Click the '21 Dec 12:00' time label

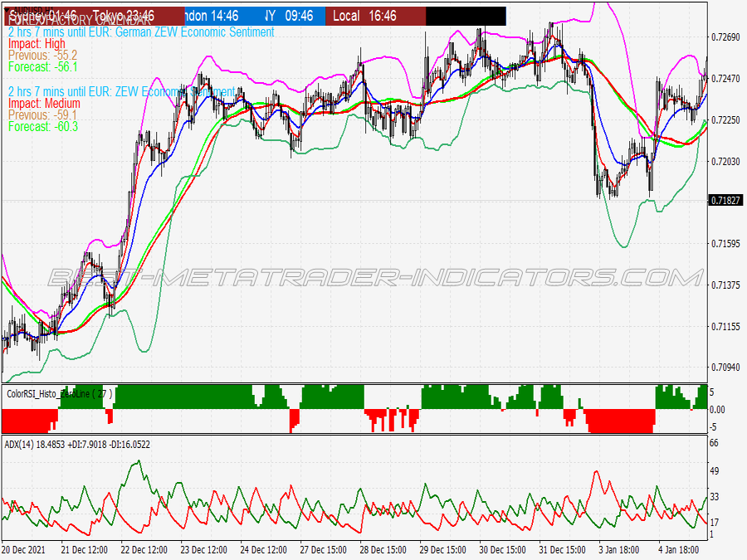tap(85, 550)
